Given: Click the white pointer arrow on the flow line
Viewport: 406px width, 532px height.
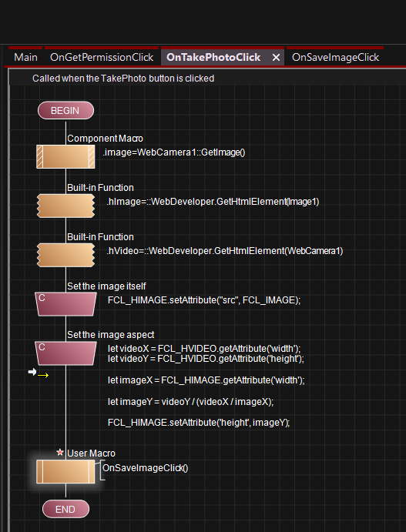Looking at the screenshot, I should (x=32, y=372).
